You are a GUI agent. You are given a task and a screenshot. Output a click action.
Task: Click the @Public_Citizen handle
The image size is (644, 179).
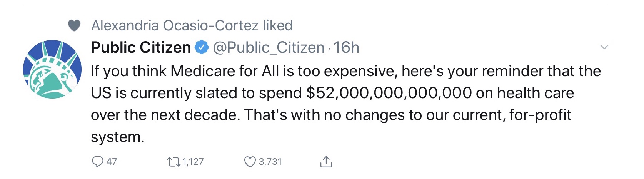[269, 47]
